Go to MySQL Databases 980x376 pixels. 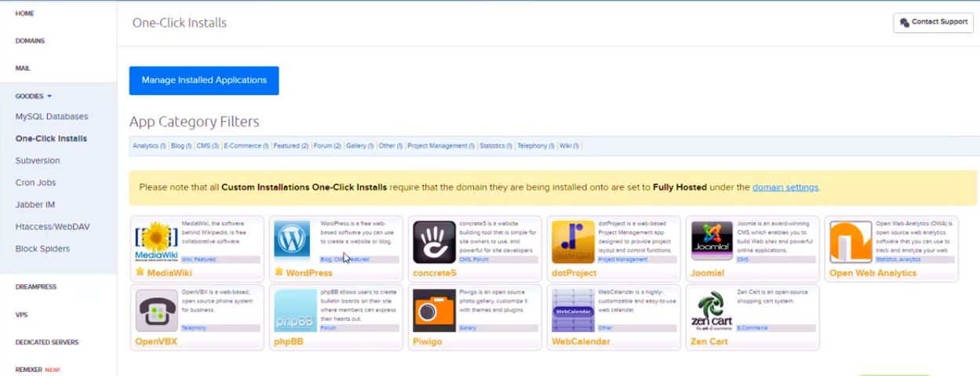pos(52,116)
